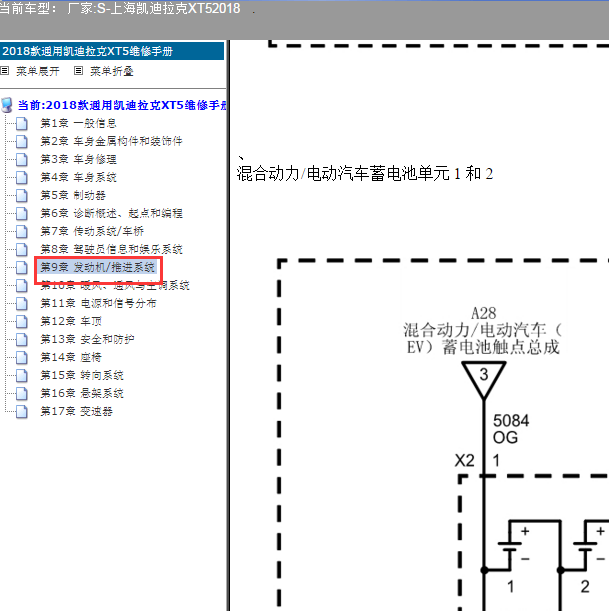Expand all menus via 菜单展开

[38, 71]
